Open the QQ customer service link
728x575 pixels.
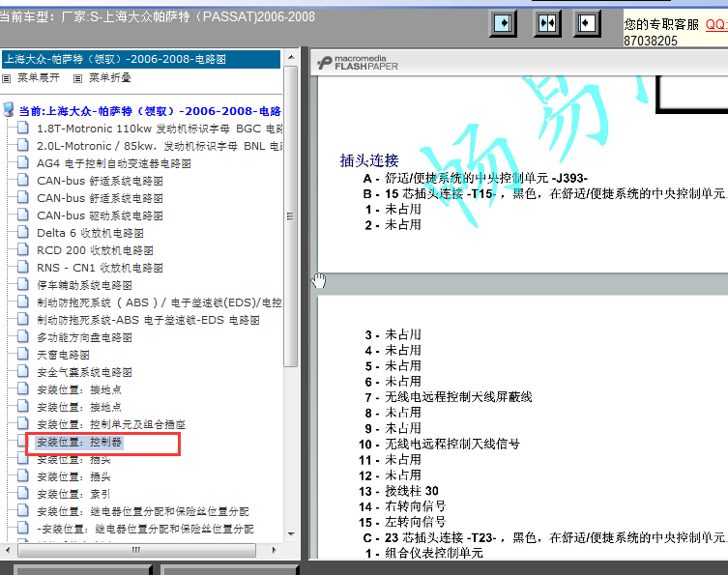coord(716,24)
